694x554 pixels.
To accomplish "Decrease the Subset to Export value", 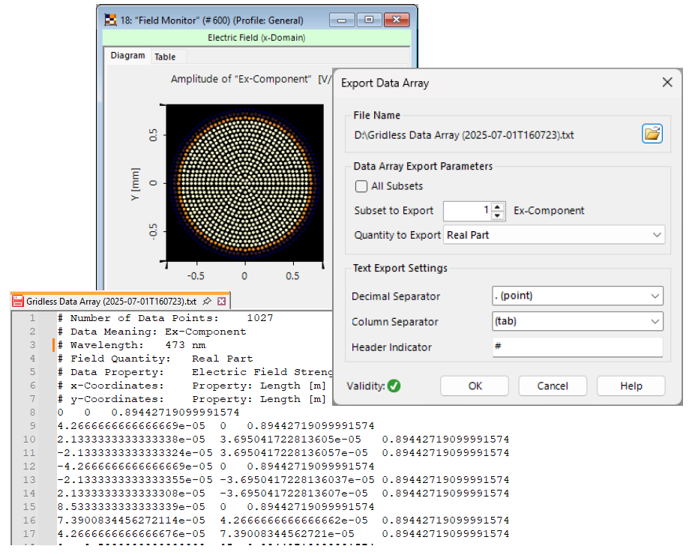I will coord(499,215).
